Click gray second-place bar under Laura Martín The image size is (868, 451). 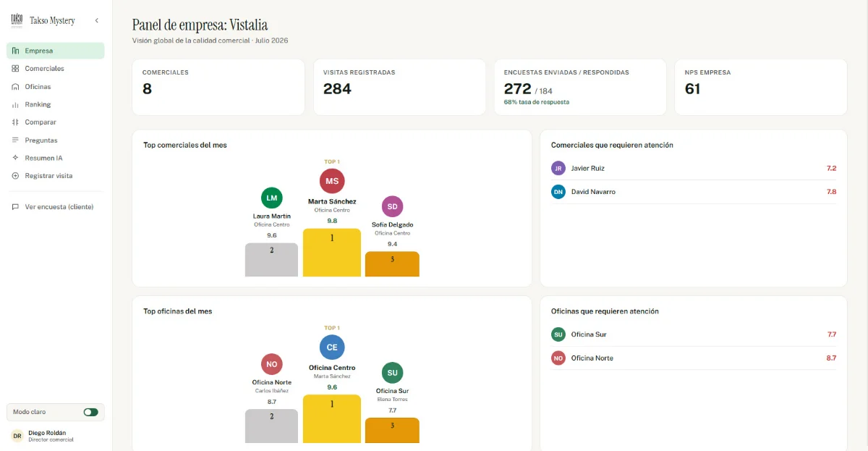(271, 260)
